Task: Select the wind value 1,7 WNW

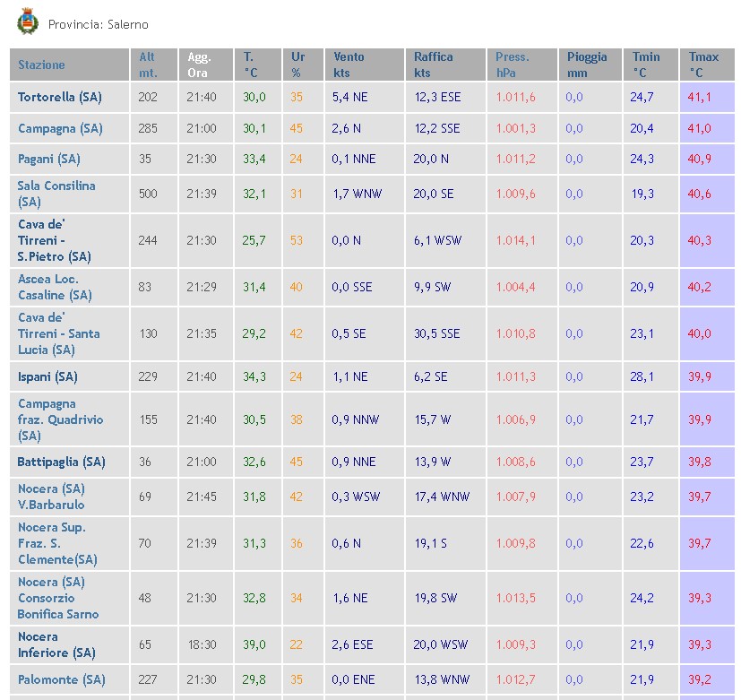Action: coord(358,194)
